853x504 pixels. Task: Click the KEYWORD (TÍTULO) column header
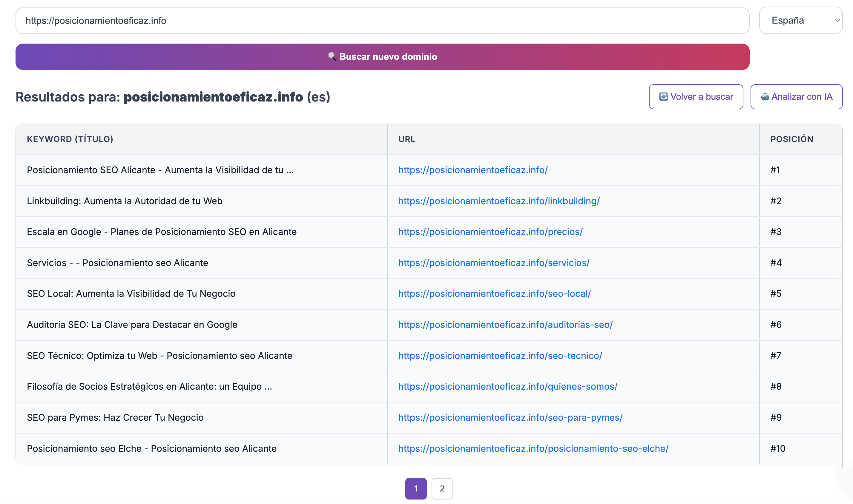70,139
